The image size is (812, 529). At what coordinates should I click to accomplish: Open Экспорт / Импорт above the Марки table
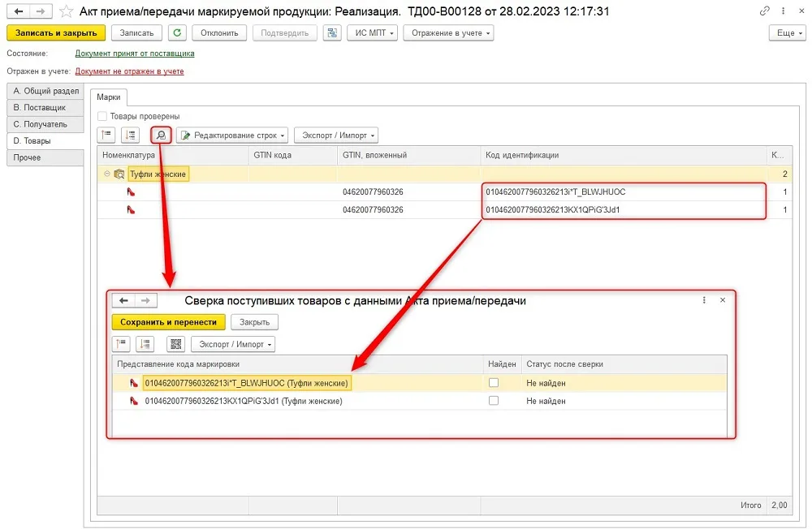(336, 135)
